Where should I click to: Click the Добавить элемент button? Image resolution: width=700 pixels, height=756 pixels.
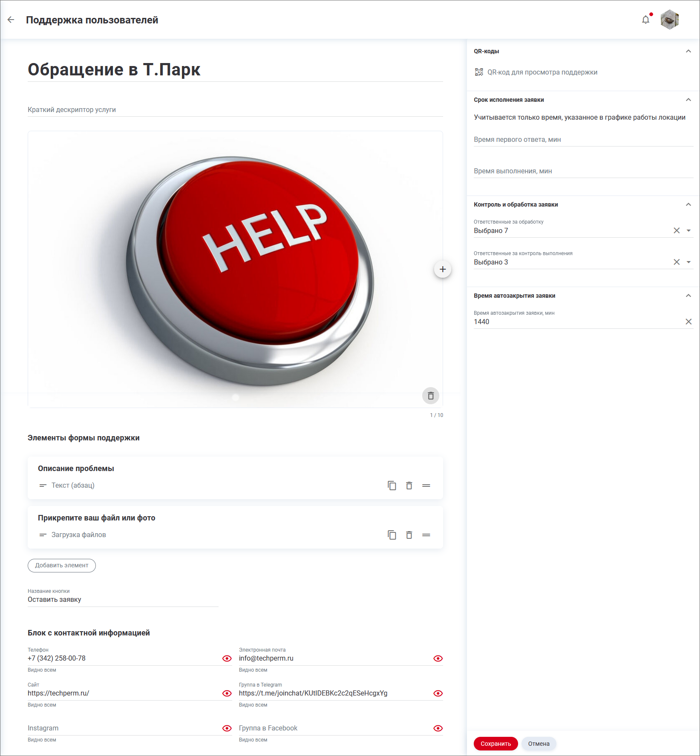[62, 566]
